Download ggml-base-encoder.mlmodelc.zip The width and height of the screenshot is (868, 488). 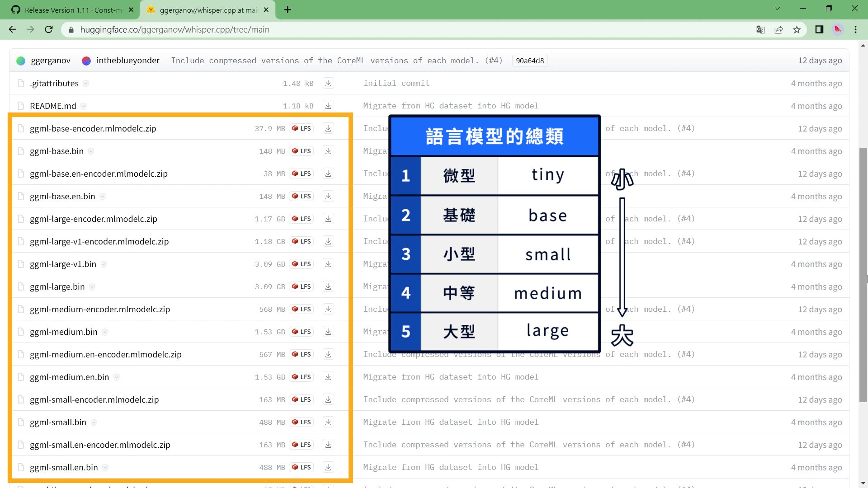pyautogui.click(x=328, y=128)
